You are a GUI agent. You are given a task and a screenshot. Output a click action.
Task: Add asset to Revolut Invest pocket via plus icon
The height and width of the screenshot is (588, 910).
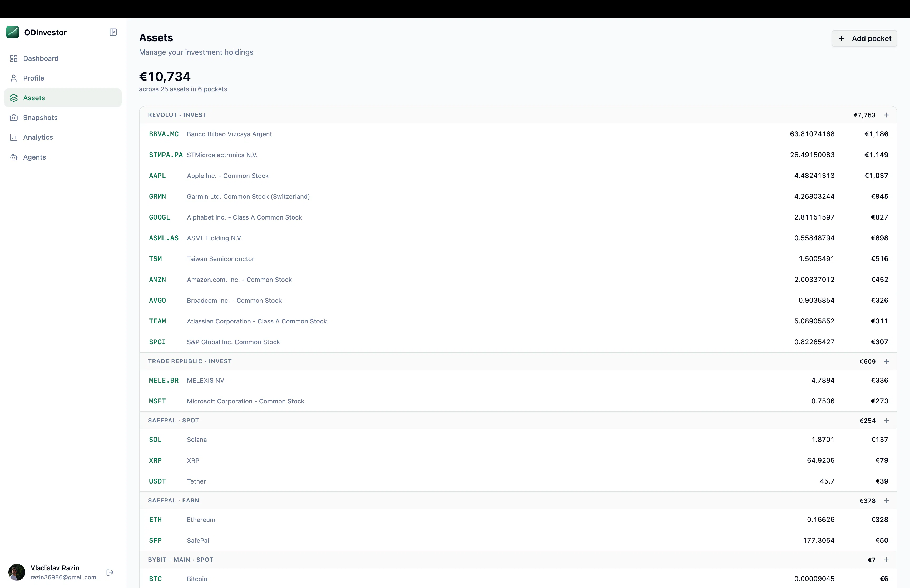pos(886,115)
